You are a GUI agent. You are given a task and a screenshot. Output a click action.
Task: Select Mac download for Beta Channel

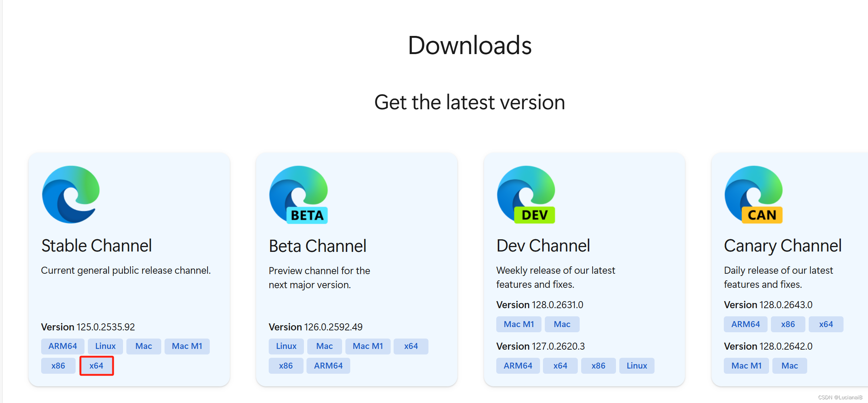point(324,346)
